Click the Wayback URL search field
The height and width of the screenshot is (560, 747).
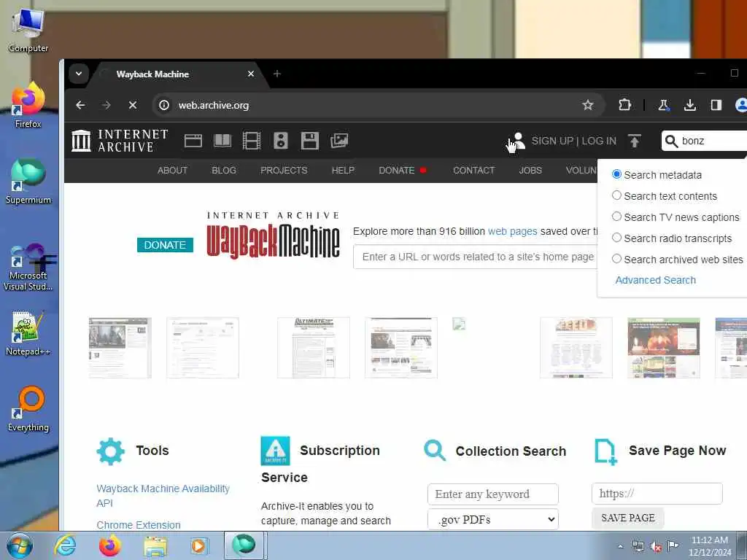point(475,257)
